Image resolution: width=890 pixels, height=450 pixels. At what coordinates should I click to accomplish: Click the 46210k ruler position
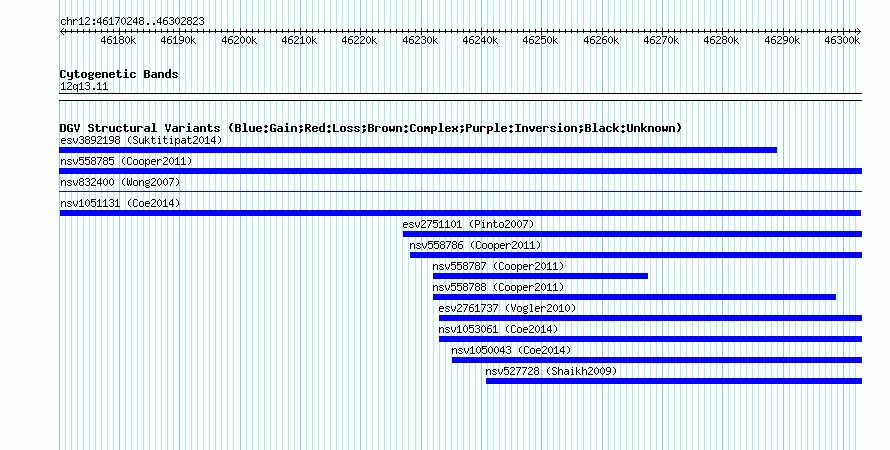299,41
